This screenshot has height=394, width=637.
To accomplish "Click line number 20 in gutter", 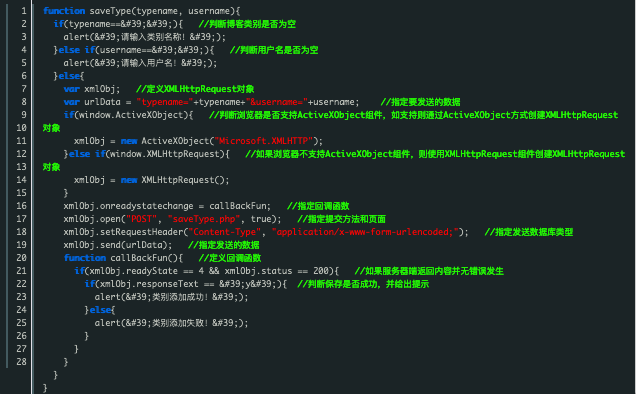I will (x=22, y=258).
